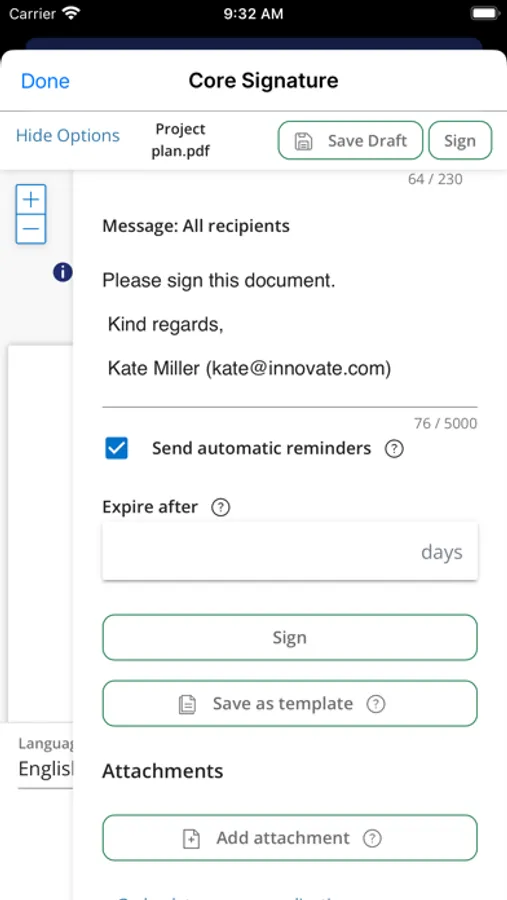Zoom out with the minus icon
This screenshot has height=900, width=507.
30,230
